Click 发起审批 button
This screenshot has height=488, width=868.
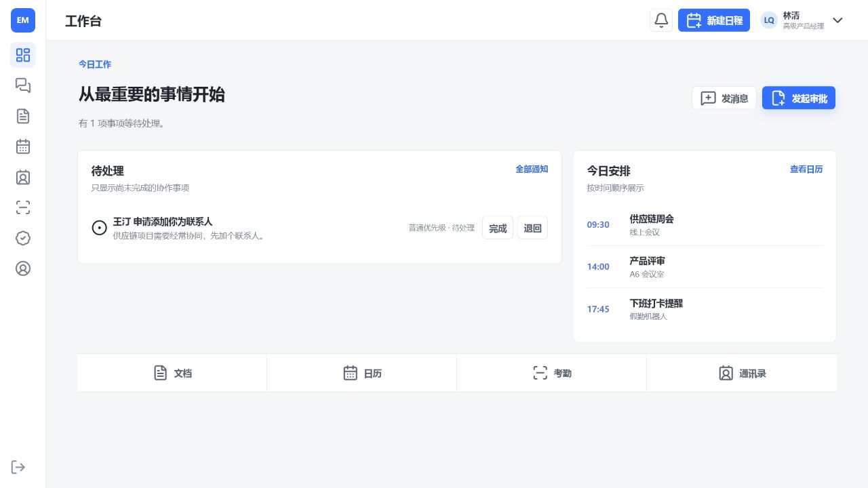pos(799,98)
